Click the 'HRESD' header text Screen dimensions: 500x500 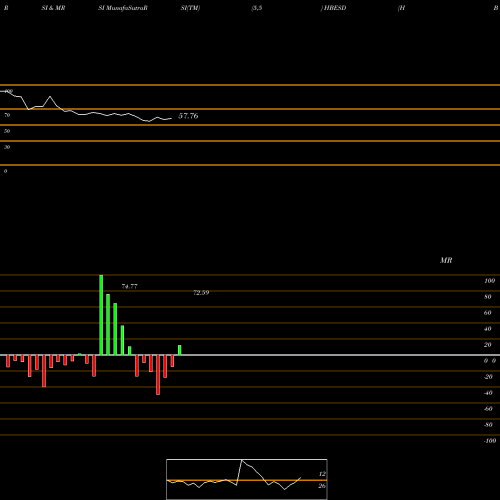point(335,8)
